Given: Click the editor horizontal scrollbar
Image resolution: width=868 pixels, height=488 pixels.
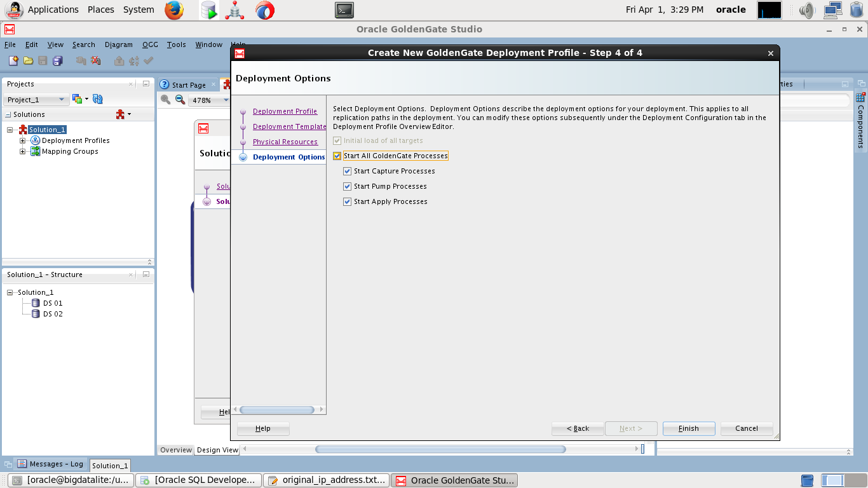Looking at the screenshot, I should (440, 449).
